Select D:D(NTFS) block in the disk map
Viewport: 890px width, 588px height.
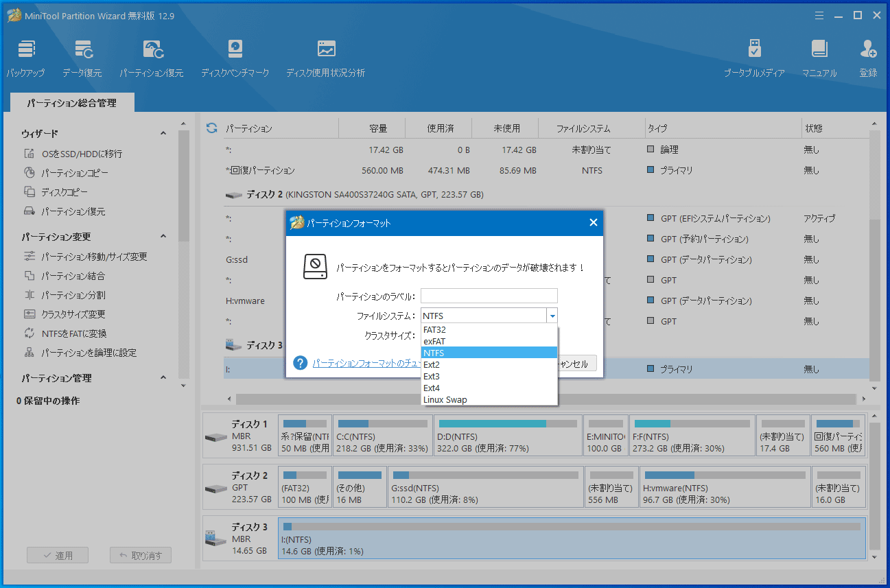coord(508,436)
